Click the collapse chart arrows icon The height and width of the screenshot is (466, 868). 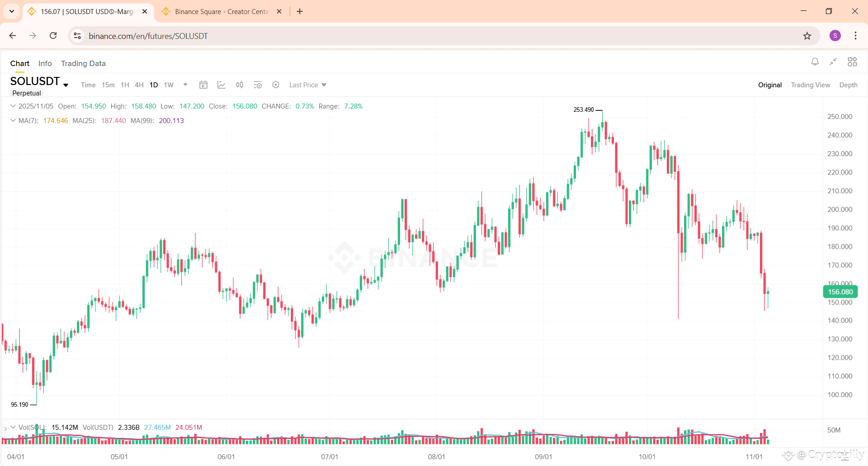[x=833, y=62]
